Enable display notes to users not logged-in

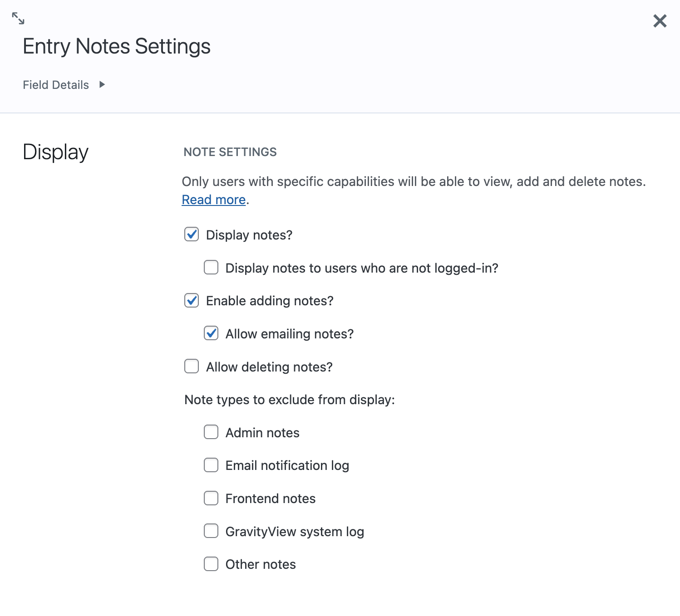coord(211,268)
